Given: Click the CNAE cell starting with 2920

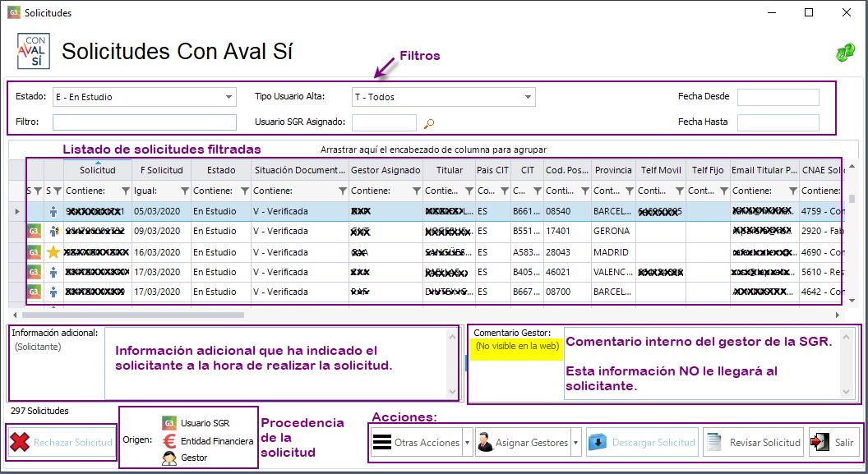Looking at the screenshot, I should point(821,231).
